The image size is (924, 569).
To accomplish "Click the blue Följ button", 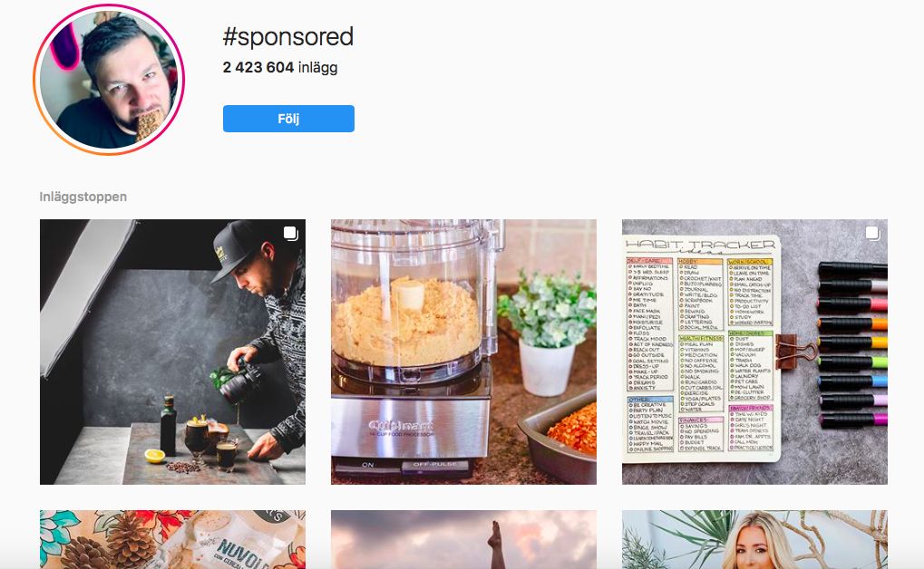I will point(288,119).
